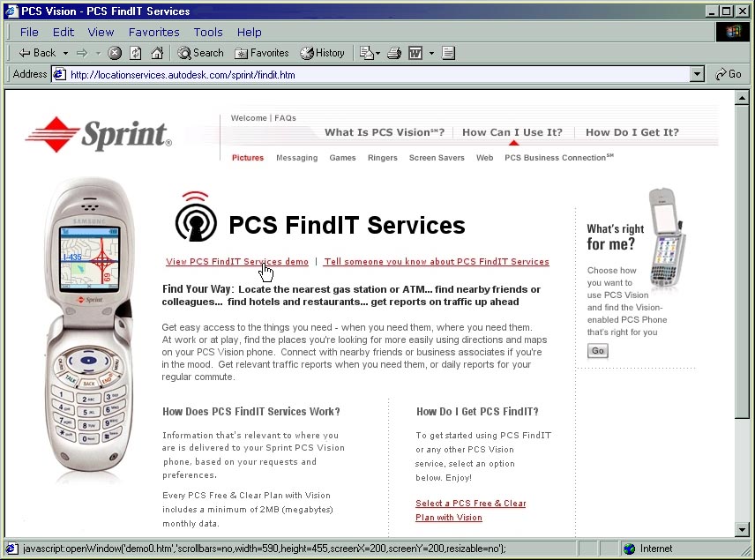The width and height of the screenshot is (755, 560).
Task: Open the View menu
Action: coord(101,33)
